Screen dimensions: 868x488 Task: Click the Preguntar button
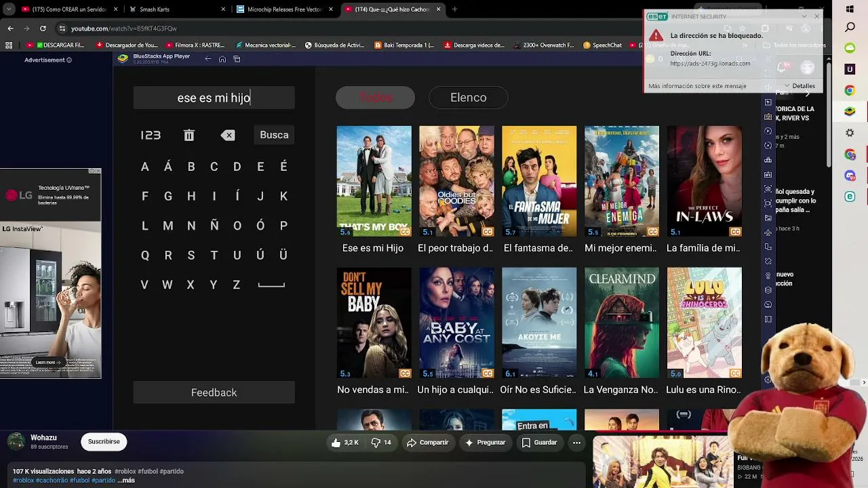point(486,443)
